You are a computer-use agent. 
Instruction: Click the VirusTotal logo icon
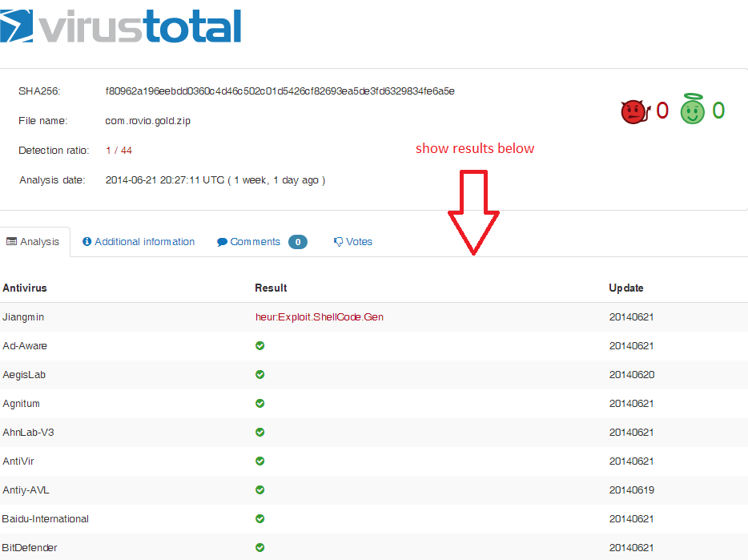click(16, 26)
